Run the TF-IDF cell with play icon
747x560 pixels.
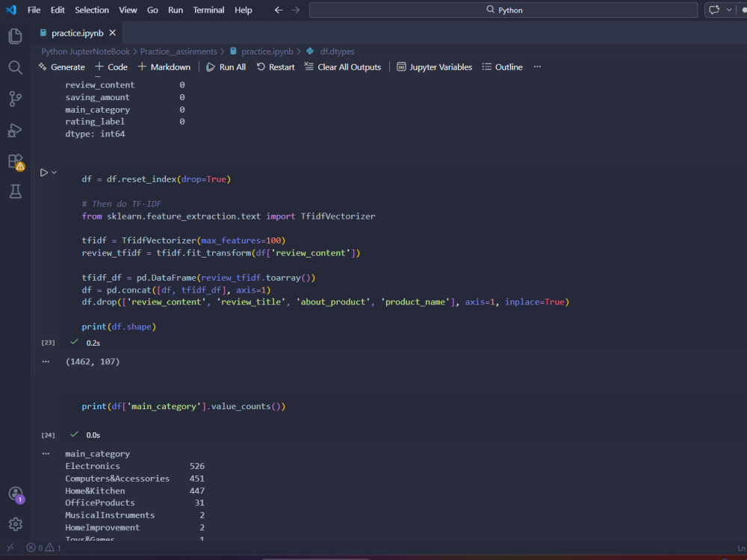pos(43,172)
